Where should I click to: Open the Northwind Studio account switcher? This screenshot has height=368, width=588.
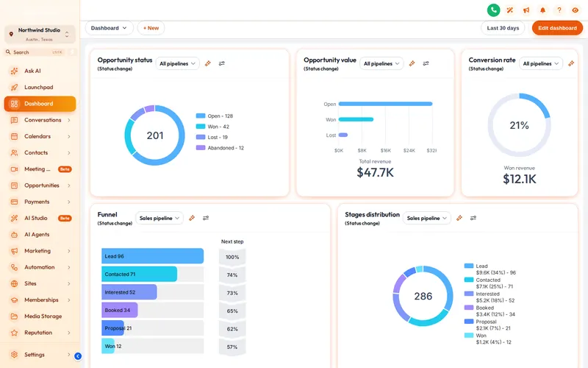tap(40, 34)
